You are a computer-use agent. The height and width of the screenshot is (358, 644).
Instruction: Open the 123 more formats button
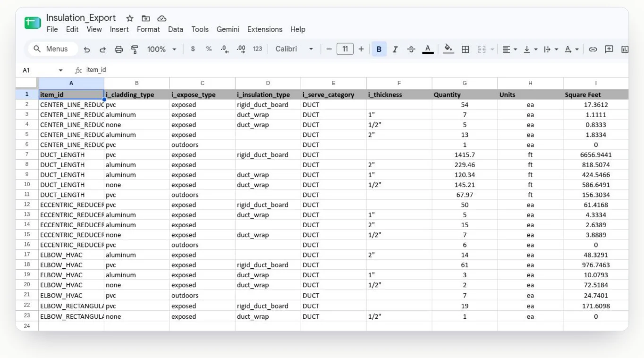[257, 49]
